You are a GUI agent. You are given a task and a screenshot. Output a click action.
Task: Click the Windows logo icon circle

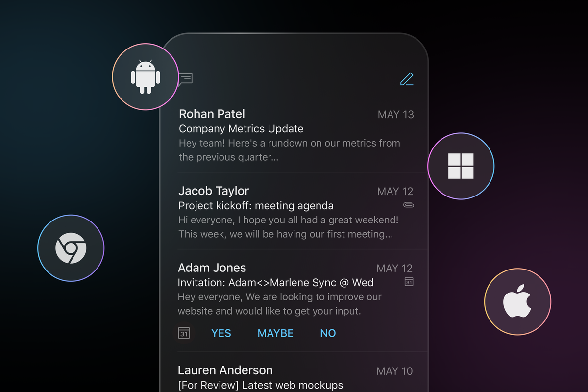click(x=461, y=166)
